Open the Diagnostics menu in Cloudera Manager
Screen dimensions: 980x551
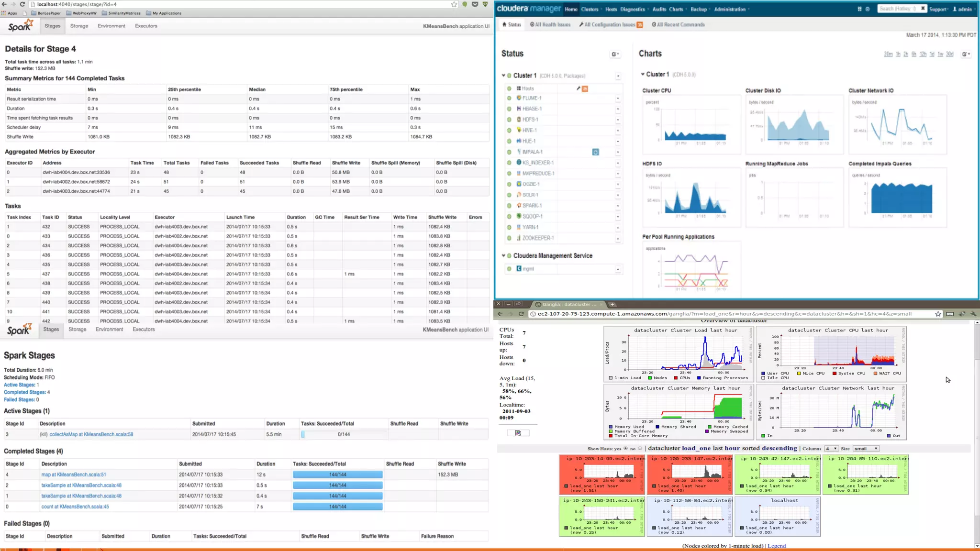coord(633,9)
